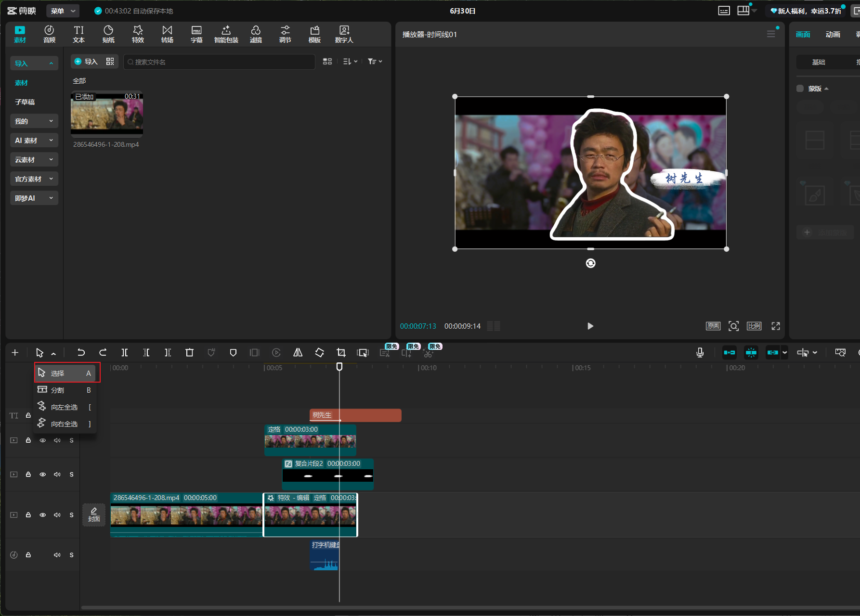Click the shortcut keyboard icon in title bar
The height and width of the screenshot is (616, 860).
pyautogui.click(x=724, y=11)
